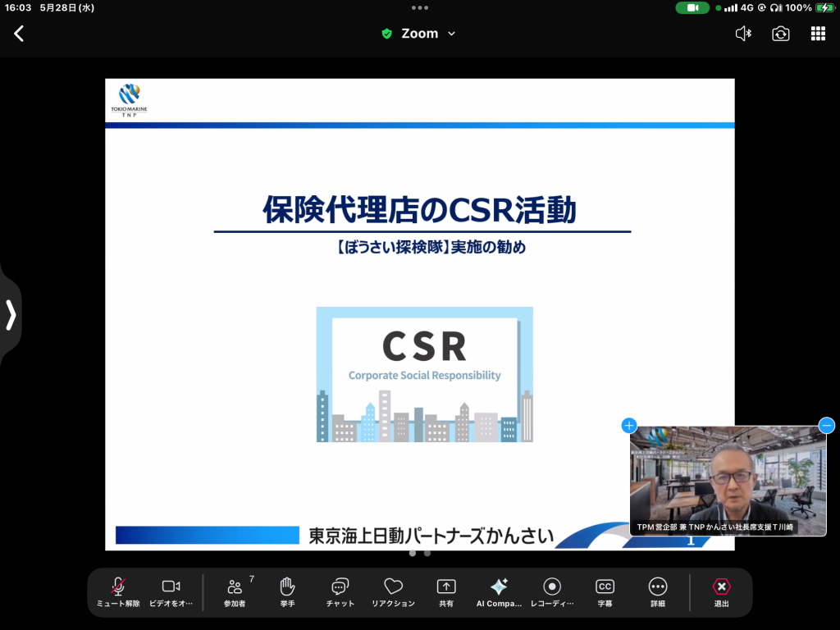Flip the camera with the switch camera icon
Viewport: 840px width, 630px height.
tap(781, 34)
